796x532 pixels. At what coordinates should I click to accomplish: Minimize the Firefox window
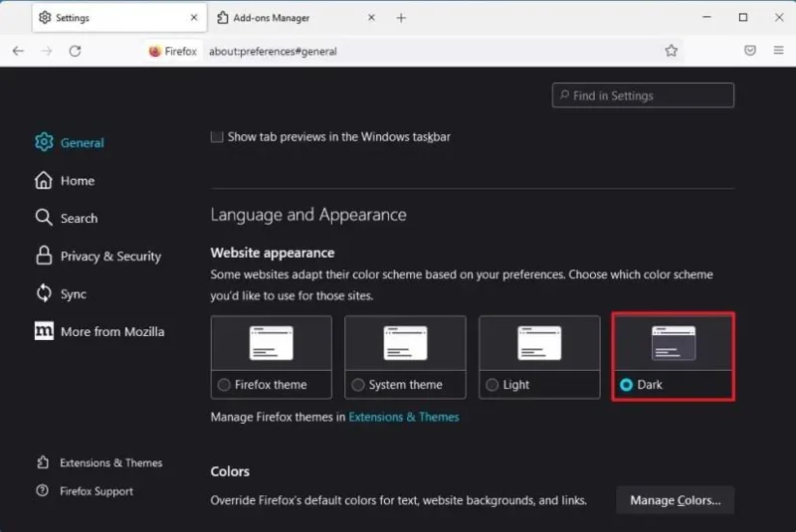tap(706, 17)
